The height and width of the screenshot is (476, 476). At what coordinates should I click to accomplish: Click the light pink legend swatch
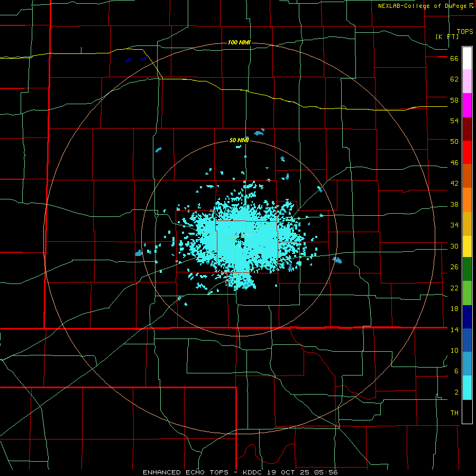tap(467, 81)
